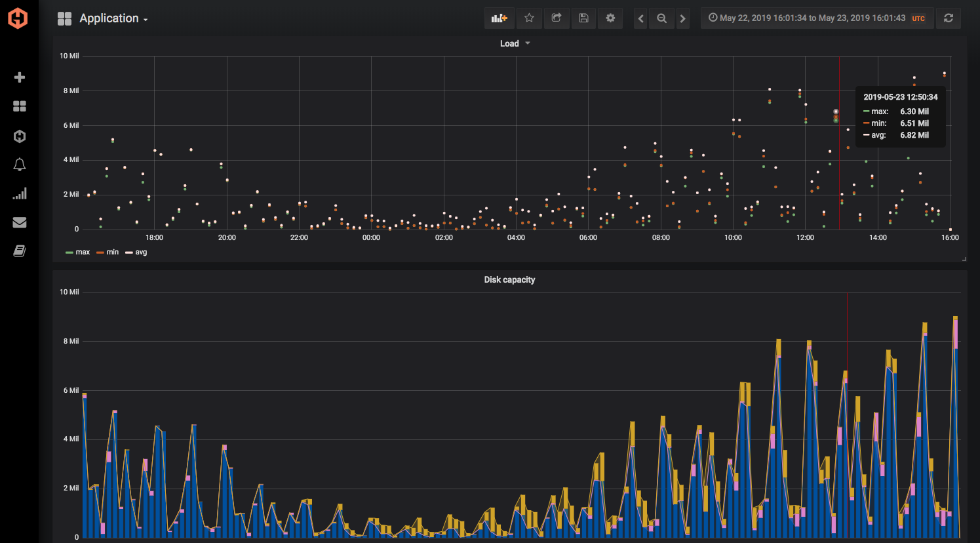Click the Grafana logo icon
This screenshot has width=980, height=543.
pyautogui.click(x=18, y=18)
